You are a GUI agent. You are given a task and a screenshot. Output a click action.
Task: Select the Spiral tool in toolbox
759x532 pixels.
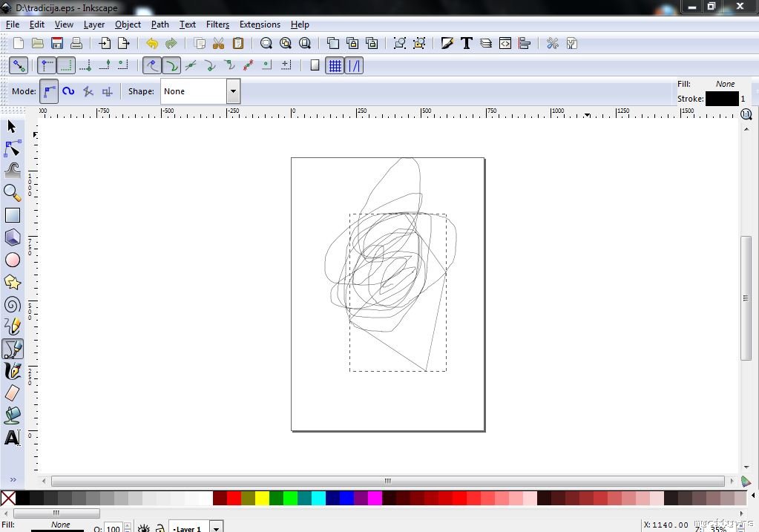tap(13, 304)
